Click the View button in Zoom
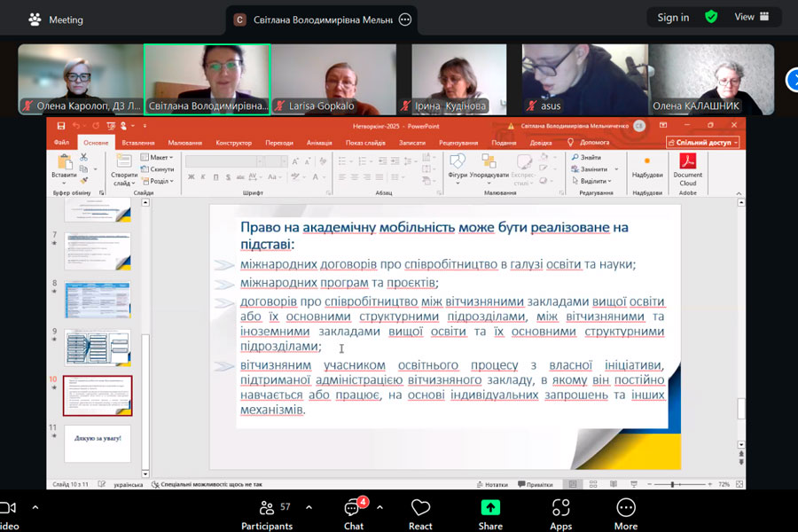Image resolution: width=798 pixels, height=532 pixels. pyautogui.click(x=751, y=17)
